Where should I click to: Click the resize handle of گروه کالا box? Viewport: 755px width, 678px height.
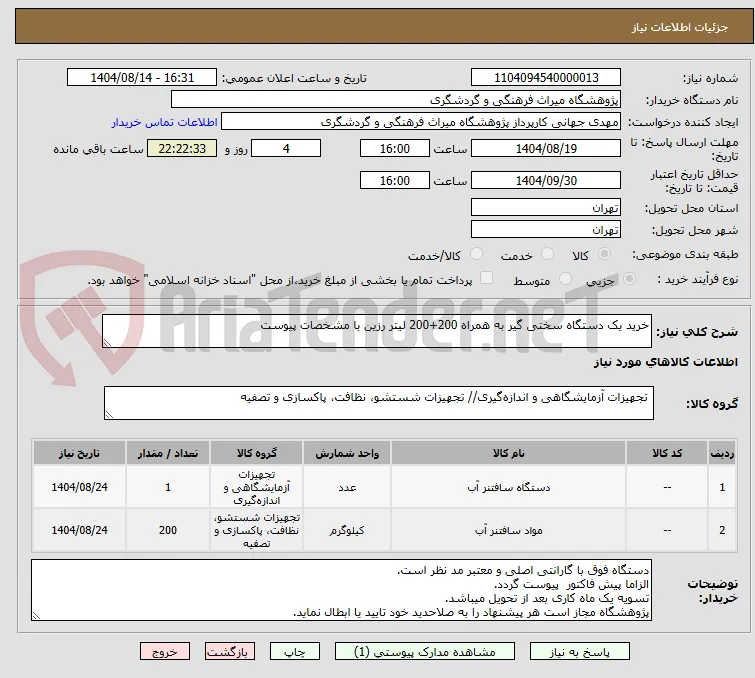point(109,414)
